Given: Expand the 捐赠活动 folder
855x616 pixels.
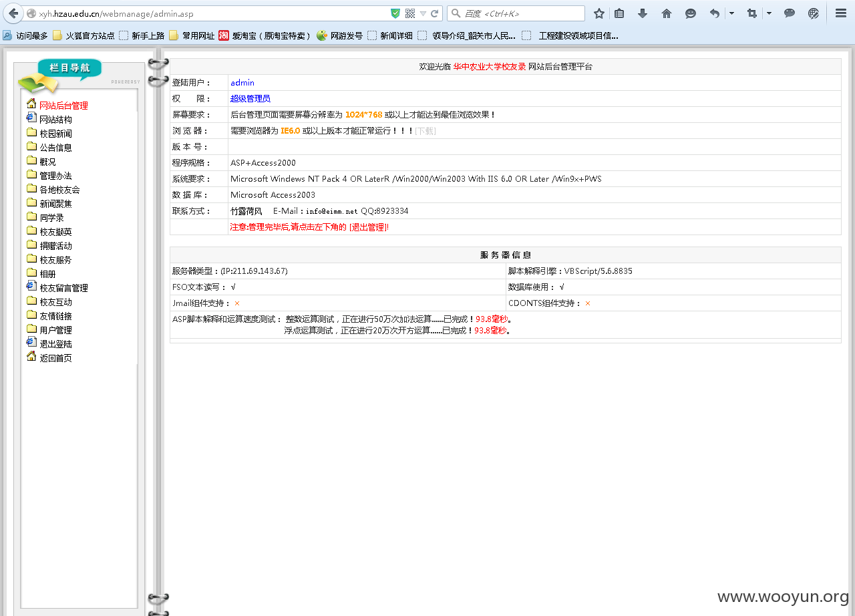Looking at the screenshot, I should (x=55, y=246).
